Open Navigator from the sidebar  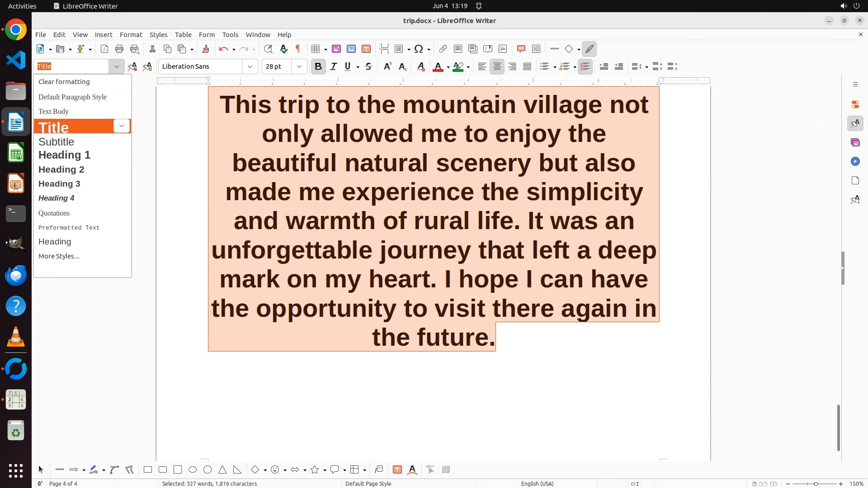coord(855,161)
